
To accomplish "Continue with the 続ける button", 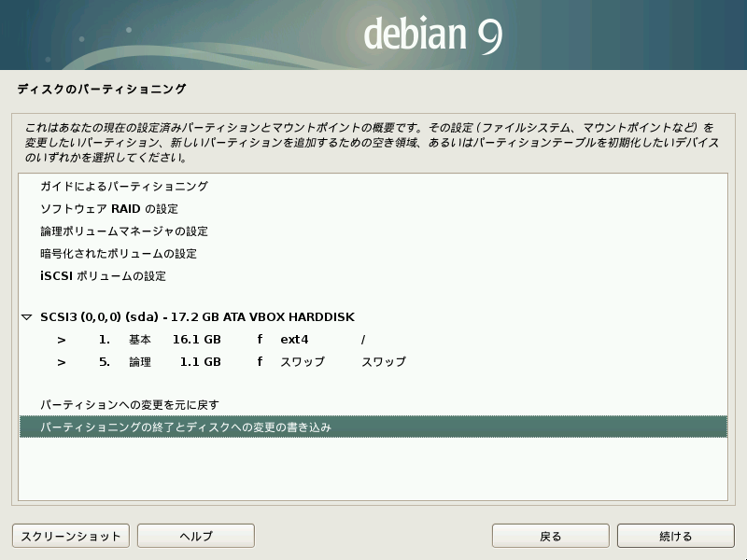I will pos(675,536).
